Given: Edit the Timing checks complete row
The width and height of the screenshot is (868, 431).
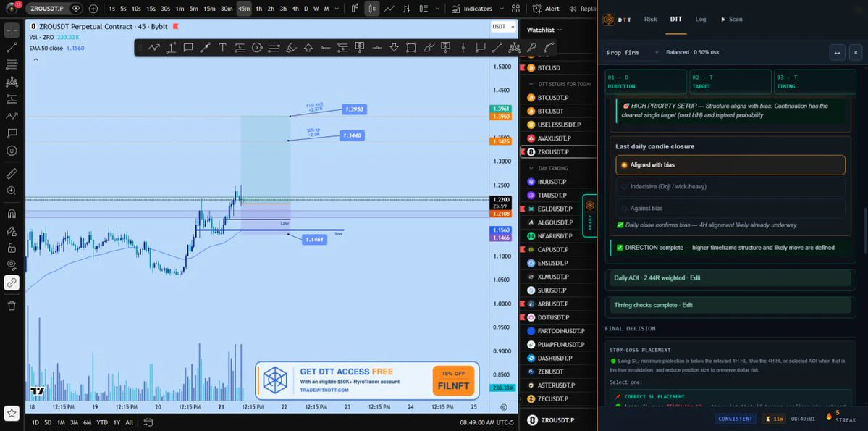Looking at the screenshot, I should (730, 305).
